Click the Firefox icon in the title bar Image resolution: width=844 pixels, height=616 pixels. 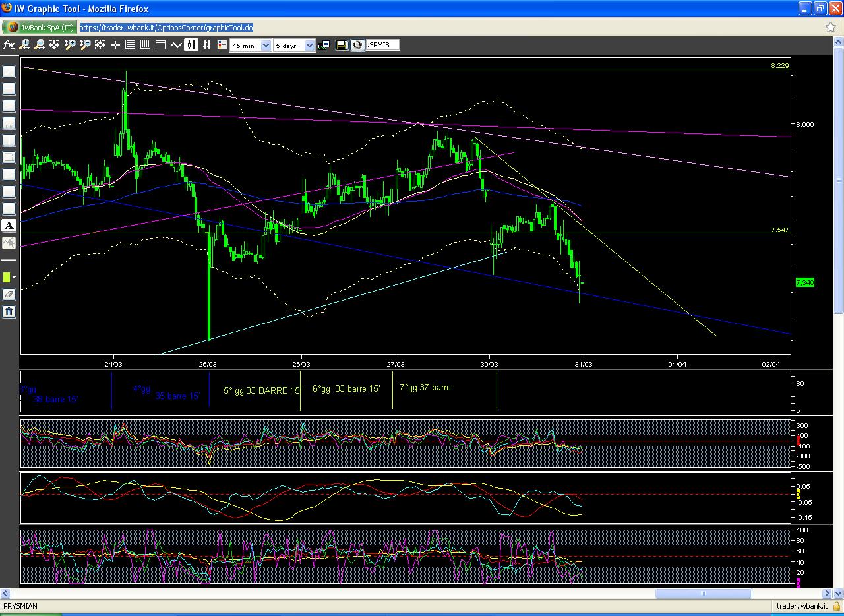[7, 9]
